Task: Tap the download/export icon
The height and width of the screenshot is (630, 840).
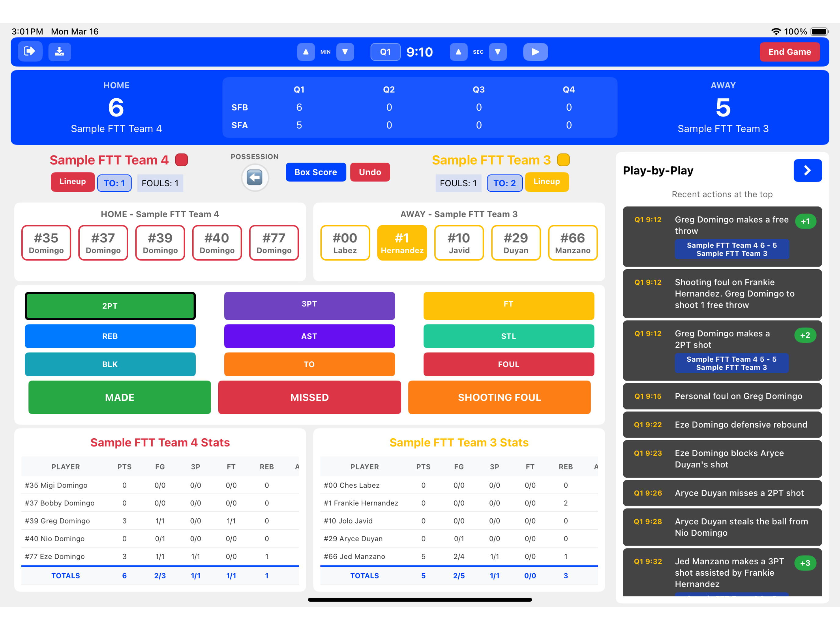Action: pyautogui.click(x=60, y=52)
